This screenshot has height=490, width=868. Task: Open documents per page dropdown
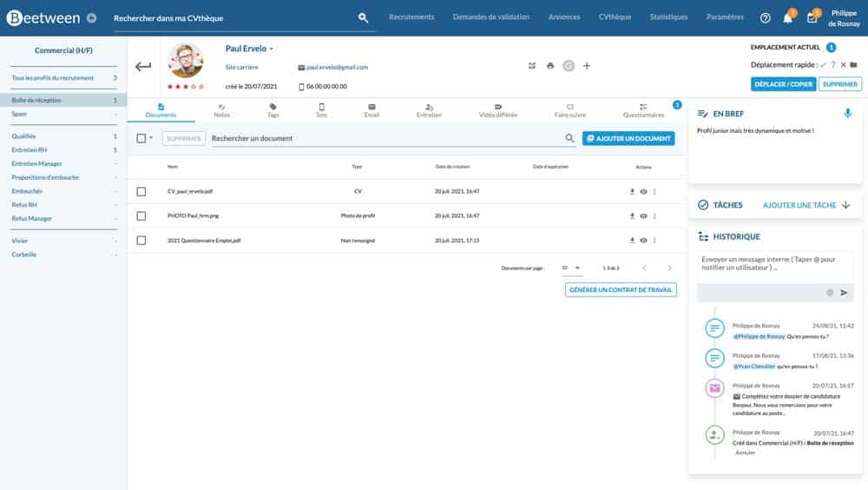[x=571, y=268]
